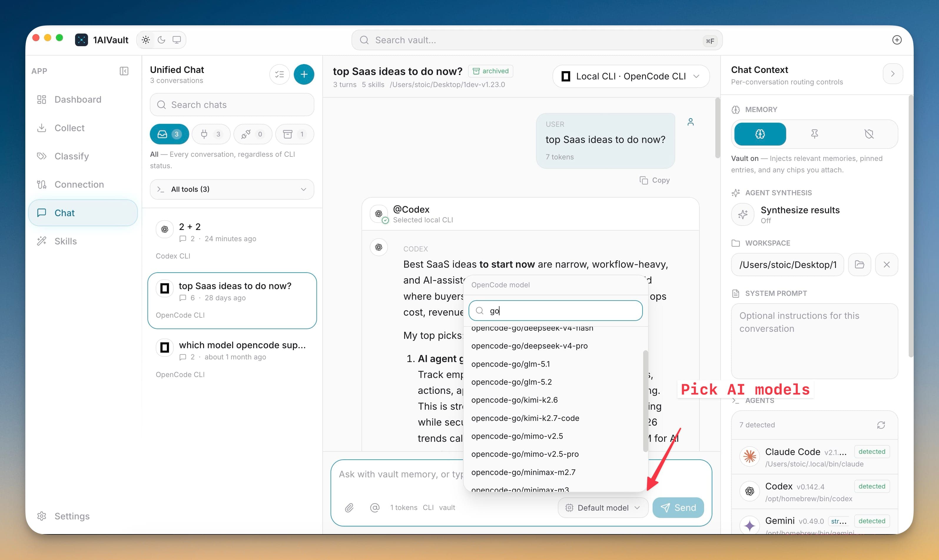
Task: Expand the All tools (3) dropdown
Action: pos(232,189)
